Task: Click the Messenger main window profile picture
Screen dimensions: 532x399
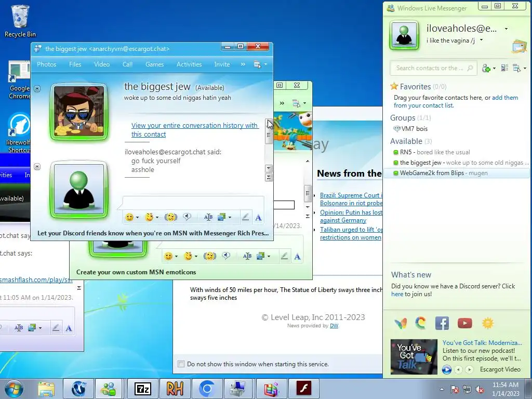Action: [x=404, y=35]
